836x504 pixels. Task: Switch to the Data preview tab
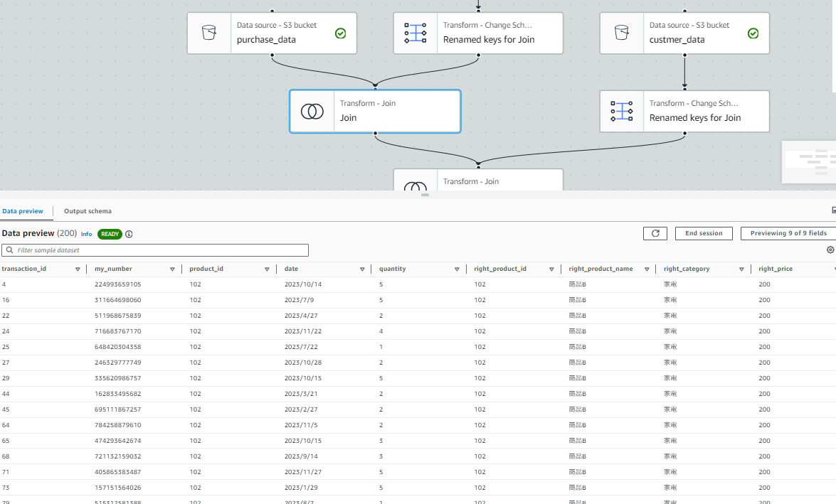tap(23, 211)
